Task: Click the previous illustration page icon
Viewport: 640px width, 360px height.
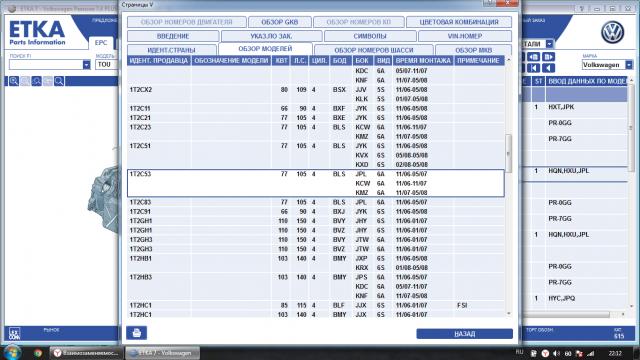Action: pyautogui.click(x=534, y=57)
